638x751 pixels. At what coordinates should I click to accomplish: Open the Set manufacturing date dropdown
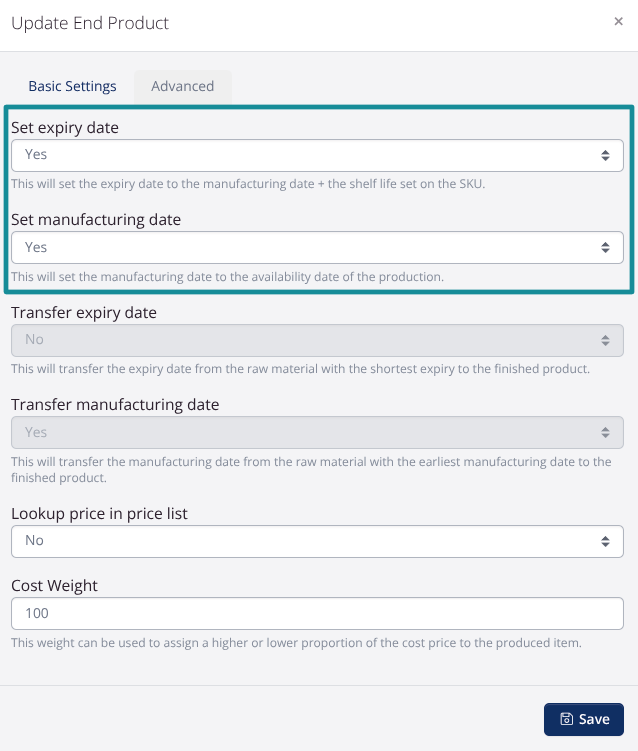[x=317, y=247]
